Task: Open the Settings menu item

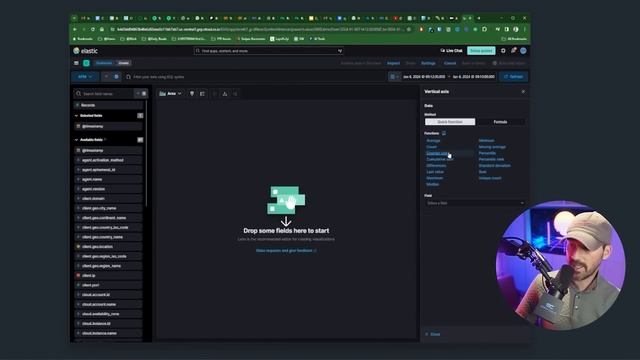Action: [428, 63]
